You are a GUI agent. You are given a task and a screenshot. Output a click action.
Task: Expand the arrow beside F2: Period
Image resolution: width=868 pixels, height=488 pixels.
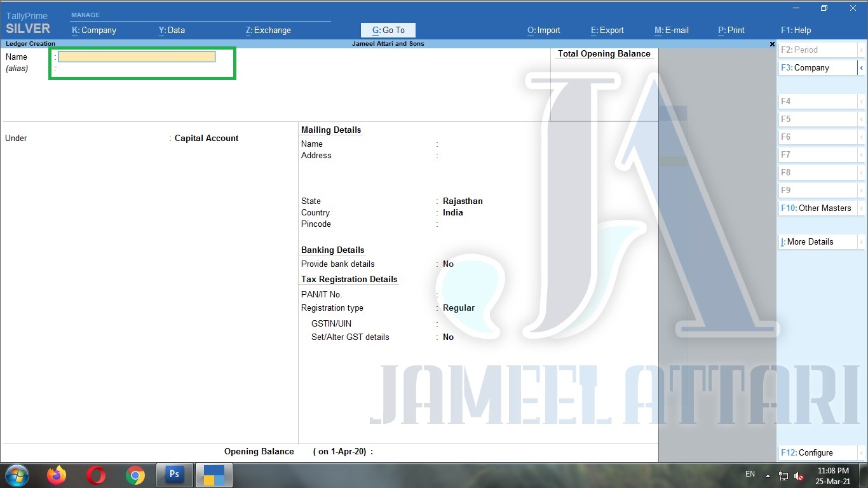coord(862,50)
